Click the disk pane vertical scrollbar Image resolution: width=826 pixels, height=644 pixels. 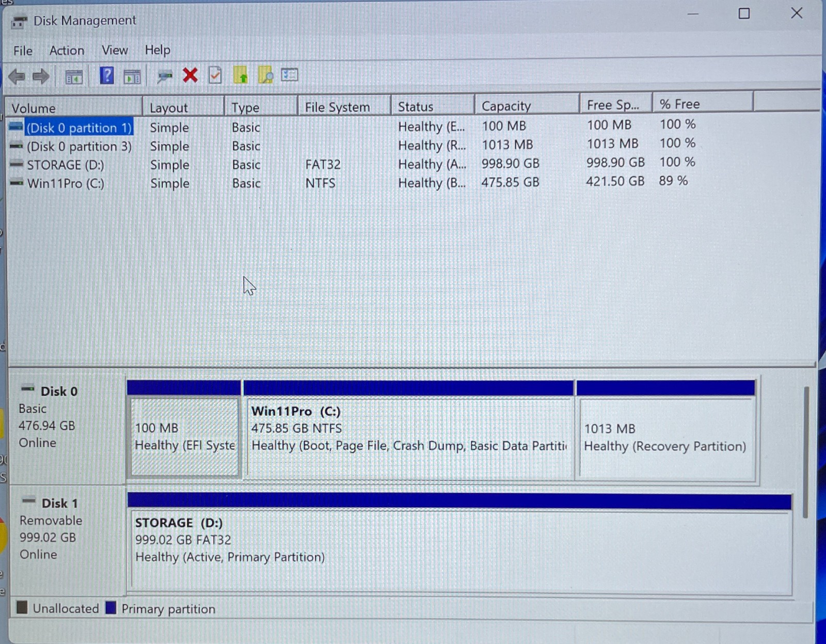pyautogui.click(x=805, y=452)
